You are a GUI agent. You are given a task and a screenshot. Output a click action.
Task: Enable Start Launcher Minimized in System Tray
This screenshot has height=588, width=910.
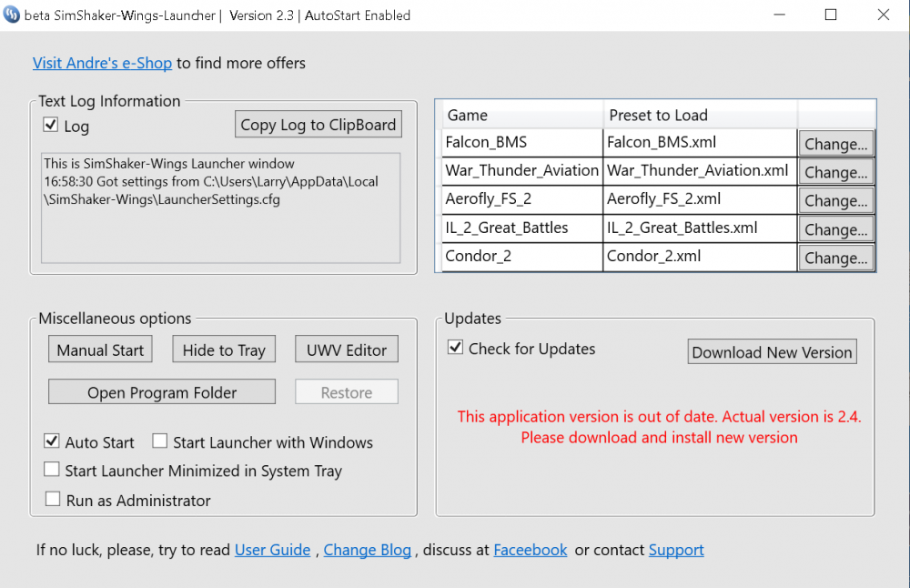tap(52, 471)
